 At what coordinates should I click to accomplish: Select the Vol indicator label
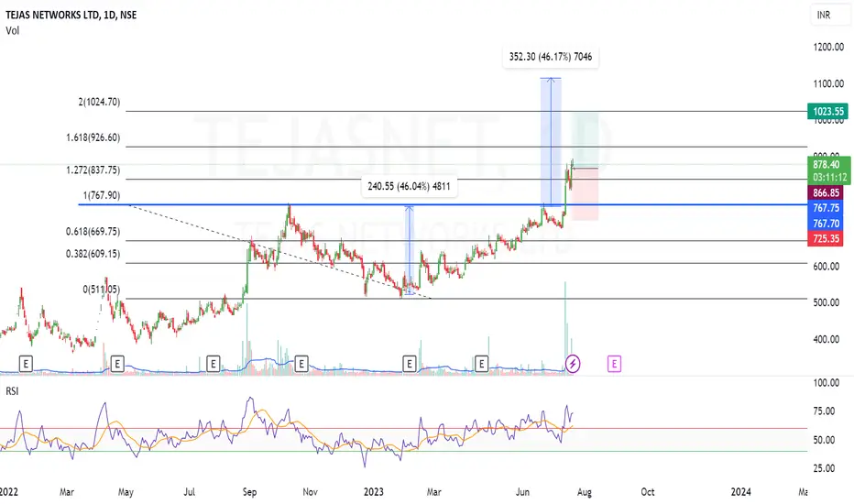point(13,30)
